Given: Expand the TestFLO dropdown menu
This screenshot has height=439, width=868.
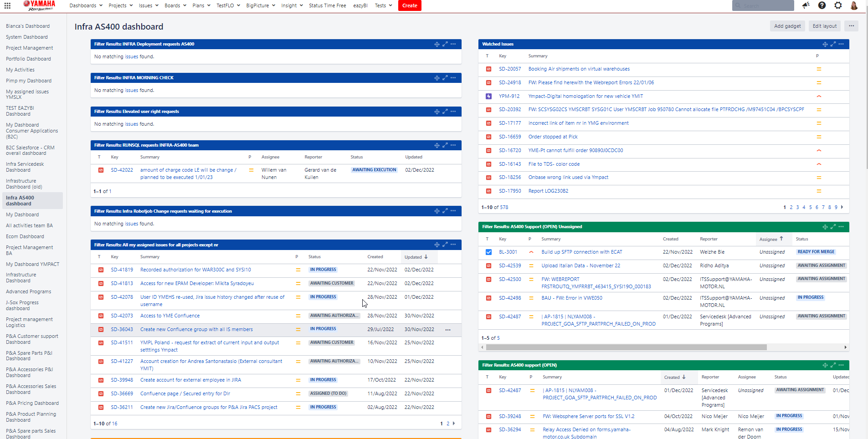Looking at the screenshot, I should [x=228, y=5].
